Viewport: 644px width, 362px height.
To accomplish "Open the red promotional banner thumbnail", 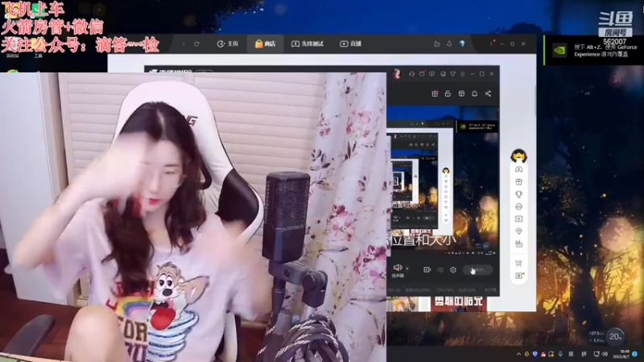I will pyautogui.click(x=459, y=303).
